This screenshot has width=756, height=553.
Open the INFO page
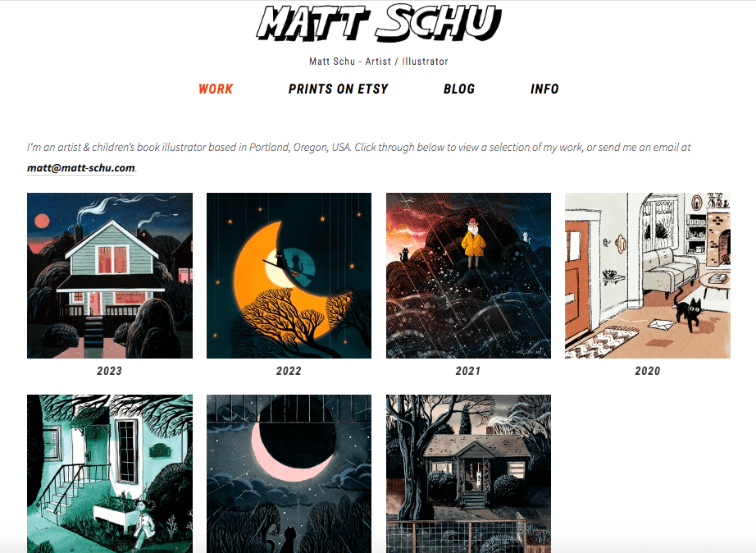tap(544, 89)
